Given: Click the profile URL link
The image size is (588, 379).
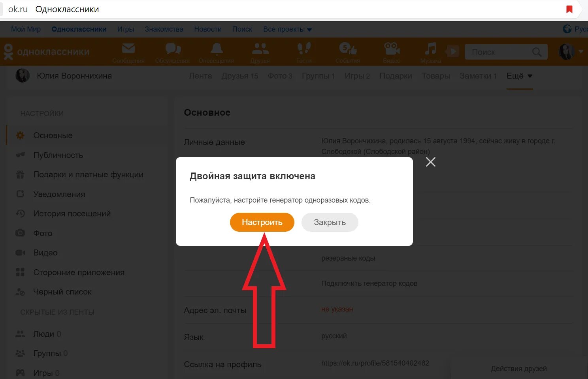Looking at the screenshot, I should point(375,363).
